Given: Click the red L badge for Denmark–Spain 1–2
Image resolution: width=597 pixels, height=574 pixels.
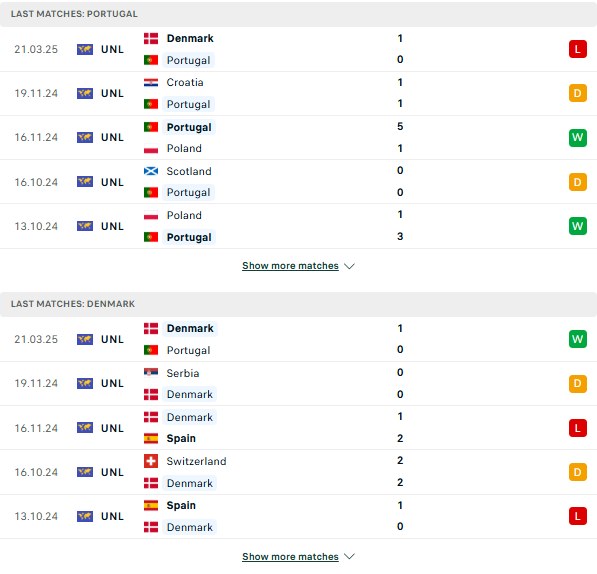Looking at the screenshot, I should click(x=578, y=428).
